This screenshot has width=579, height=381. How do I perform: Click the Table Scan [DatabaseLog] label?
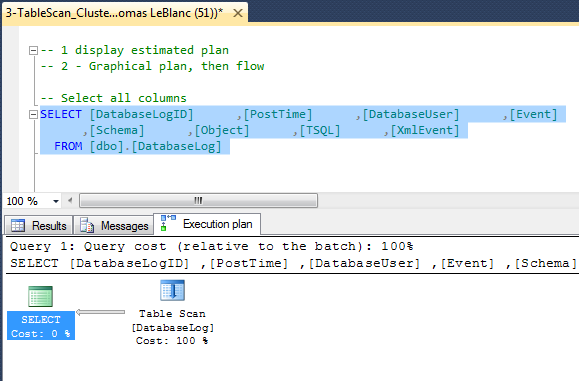(172, 320)
